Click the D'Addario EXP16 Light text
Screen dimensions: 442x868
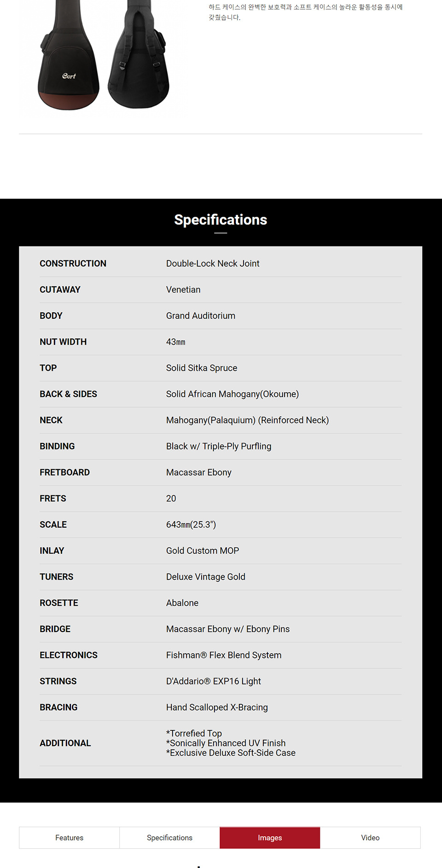click(x=214, y=681)
